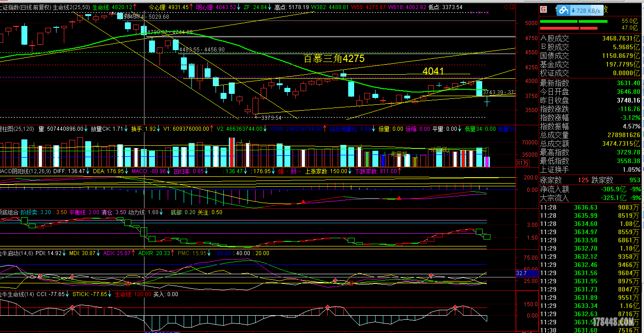
Task: Click the 高点: 5178.19 label
Action: (x=292, y=7)
